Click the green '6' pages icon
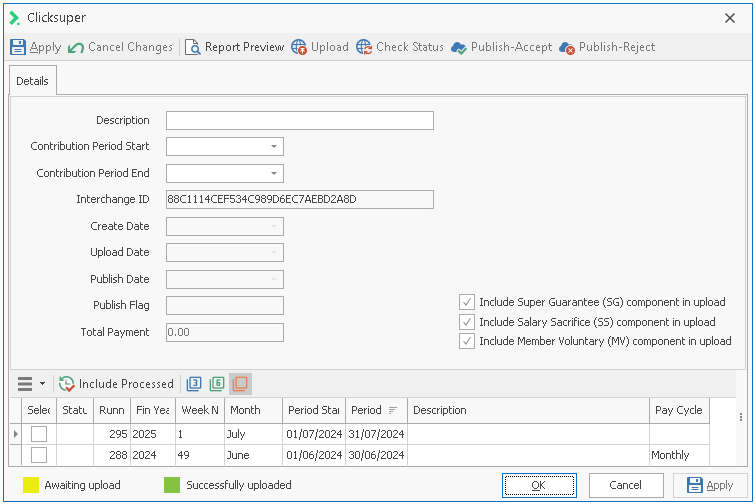Image resolution: width=756 pixels, height=504 pixels. coord(217,384)
